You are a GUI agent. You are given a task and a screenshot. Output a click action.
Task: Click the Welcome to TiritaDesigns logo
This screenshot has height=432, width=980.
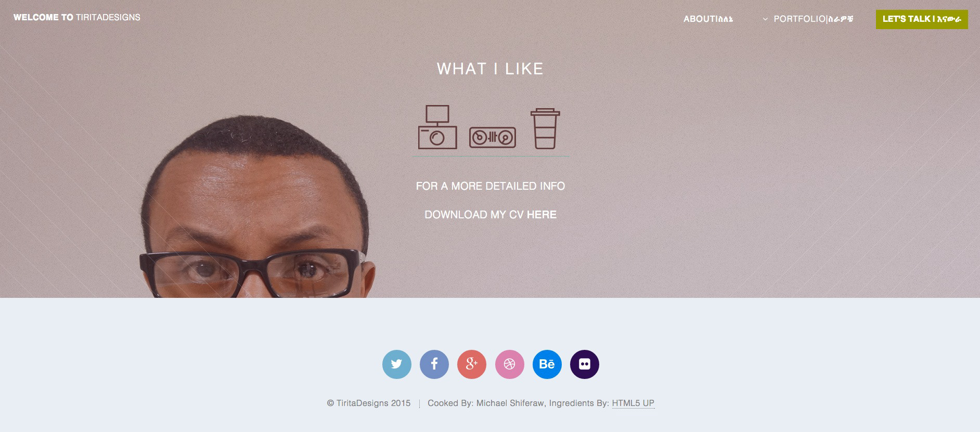coord(77,17)
